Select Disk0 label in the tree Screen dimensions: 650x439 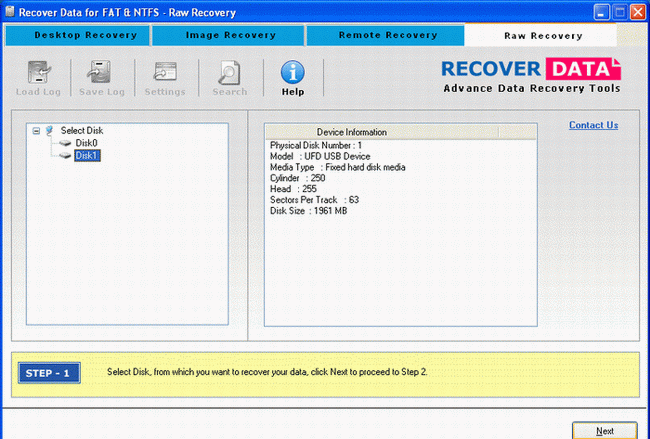(86, 143)
